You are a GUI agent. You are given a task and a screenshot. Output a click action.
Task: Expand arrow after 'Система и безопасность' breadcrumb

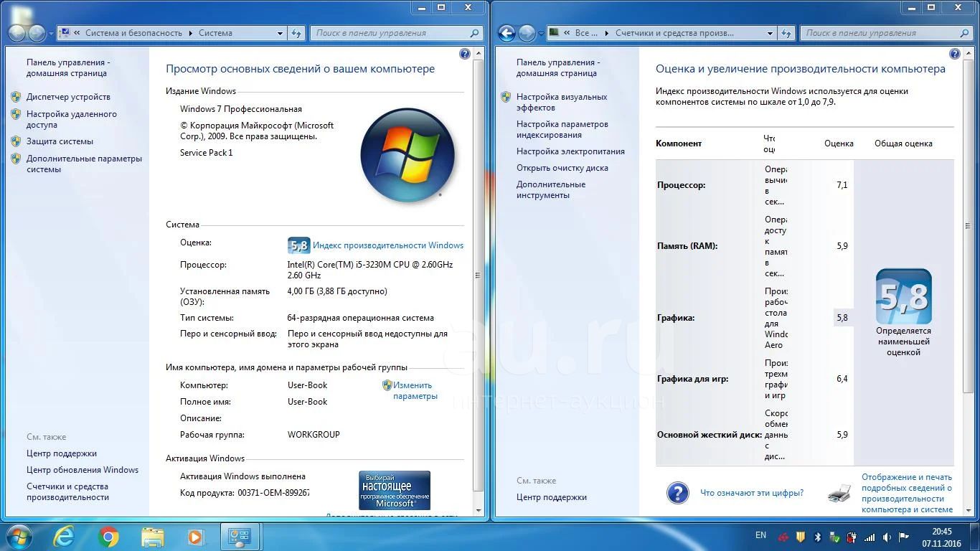point(191,33)
